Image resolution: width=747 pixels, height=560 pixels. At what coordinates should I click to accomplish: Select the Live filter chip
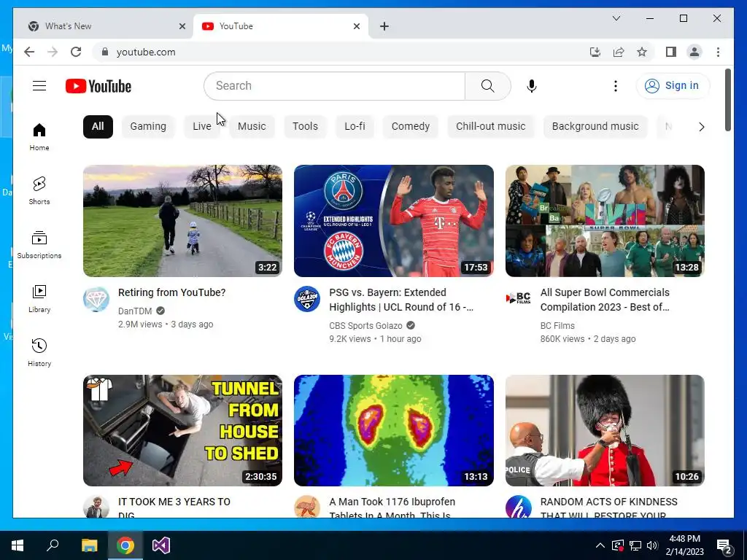[x=202, y=127]
